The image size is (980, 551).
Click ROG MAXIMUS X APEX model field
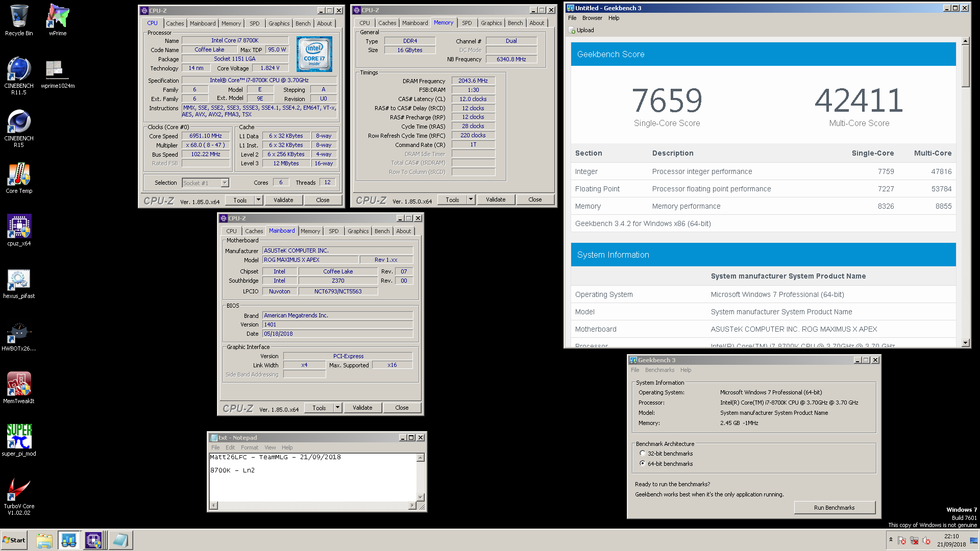tap(311, 260)
